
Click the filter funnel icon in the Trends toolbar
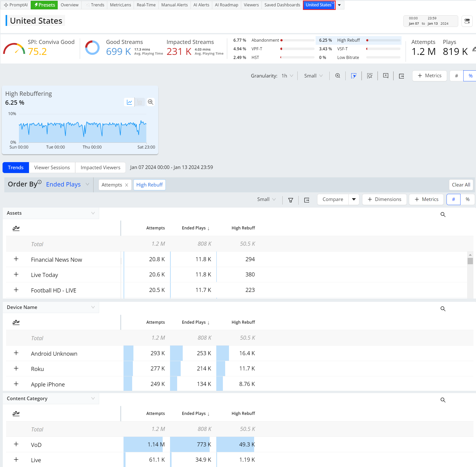290,200
